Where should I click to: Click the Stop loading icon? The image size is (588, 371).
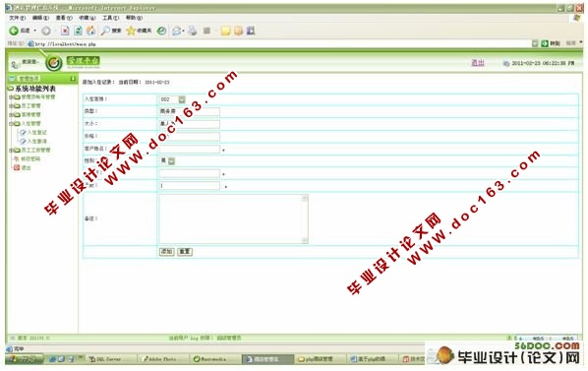pos(65,31)
